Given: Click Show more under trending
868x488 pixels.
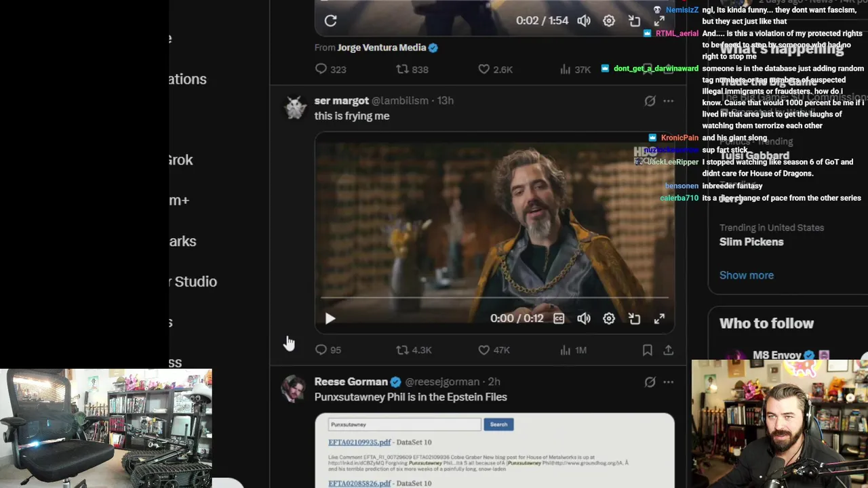Looking at the screenshot, I should coord(747,275).
